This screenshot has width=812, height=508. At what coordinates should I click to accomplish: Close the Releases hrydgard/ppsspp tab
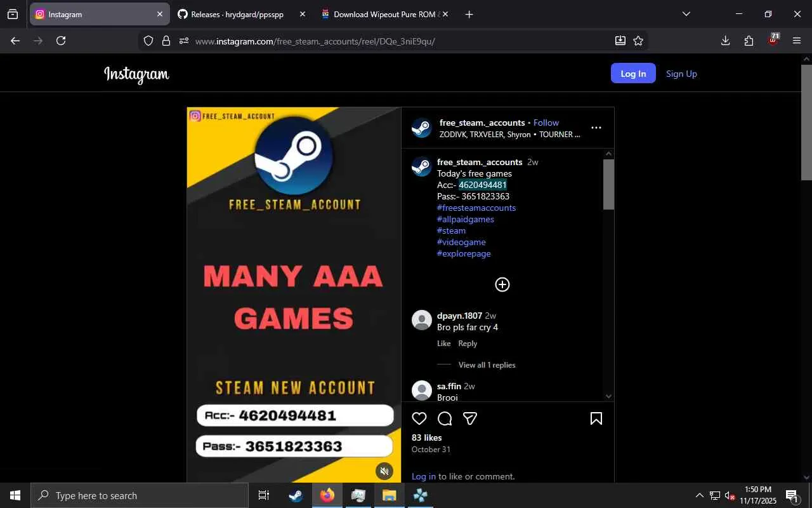(302, 14)
